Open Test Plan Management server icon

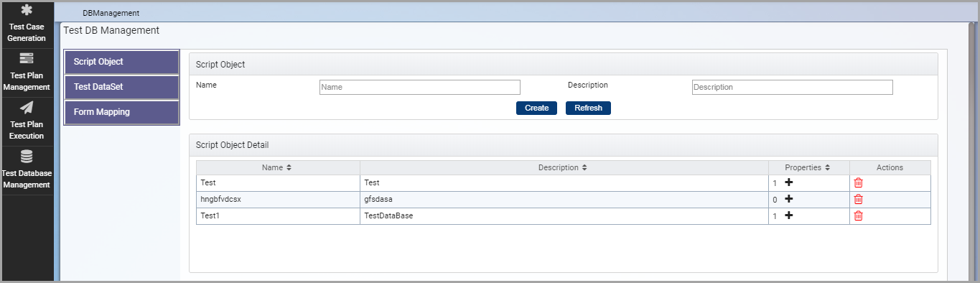coord(27,59)
